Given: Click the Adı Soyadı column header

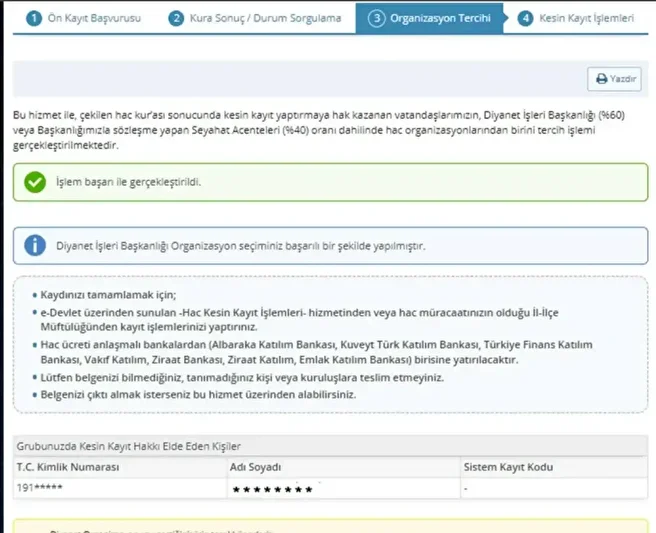Looking at the screenshot, I should pos(256,467).
